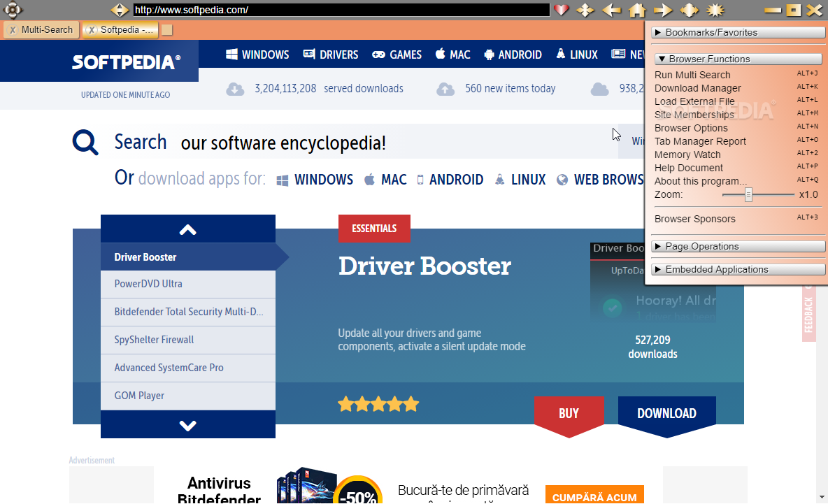Click the red BUY button
The image size is (828, 504).
569,415
